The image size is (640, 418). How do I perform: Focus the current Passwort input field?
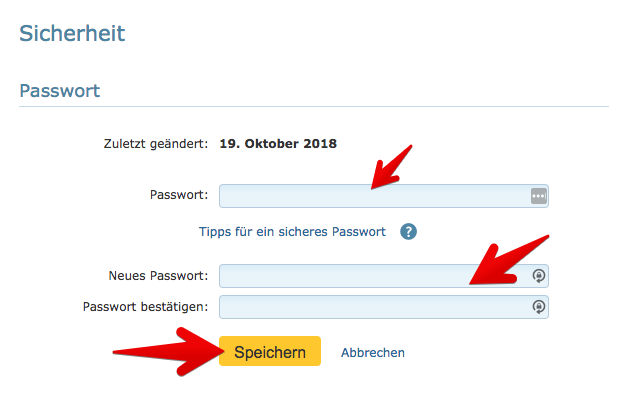(x=384, y=196)
